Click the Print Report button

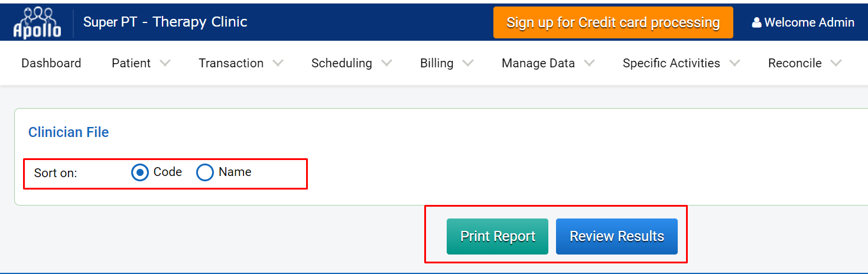(498, 236)
